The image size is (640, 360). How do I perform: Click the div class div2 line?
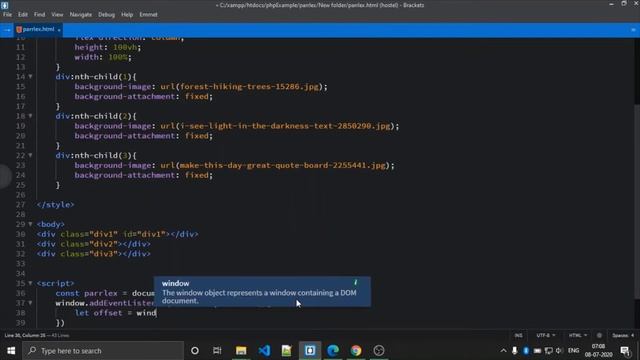[x=93, y=244]
